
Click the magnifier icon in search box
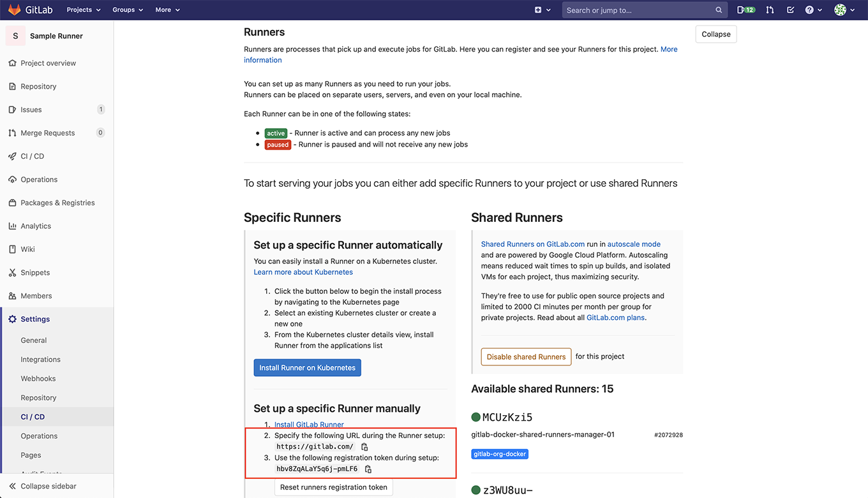[719, 10]
